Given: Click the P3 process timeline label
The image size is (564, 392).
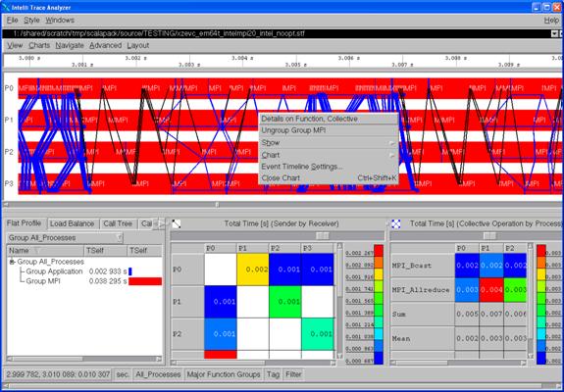Looking at the screenshot, I should pos(9,183).
